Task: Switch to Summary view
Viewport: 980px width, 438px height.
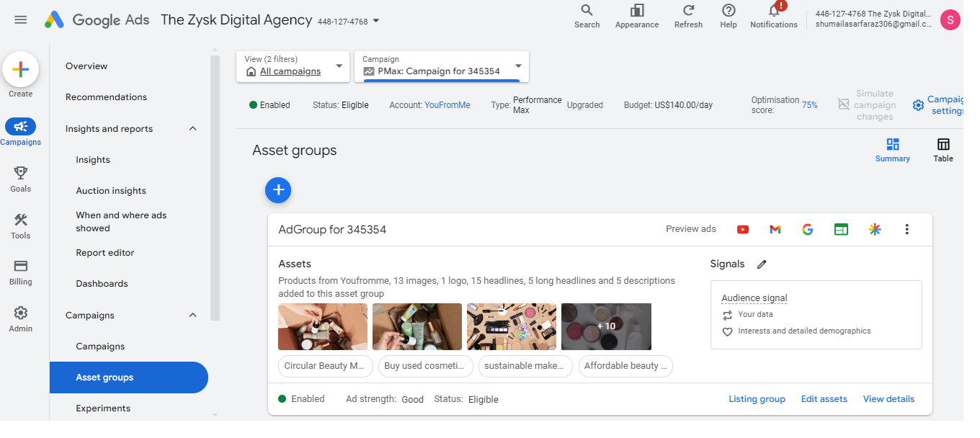Action: pos(893,150)
